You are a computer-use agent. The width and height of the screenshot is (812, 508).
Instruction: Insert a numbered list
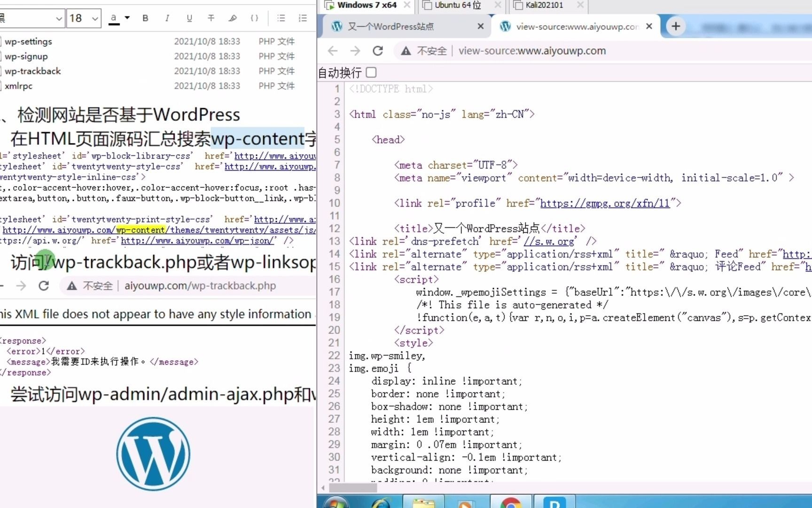(x=303, y=18)
